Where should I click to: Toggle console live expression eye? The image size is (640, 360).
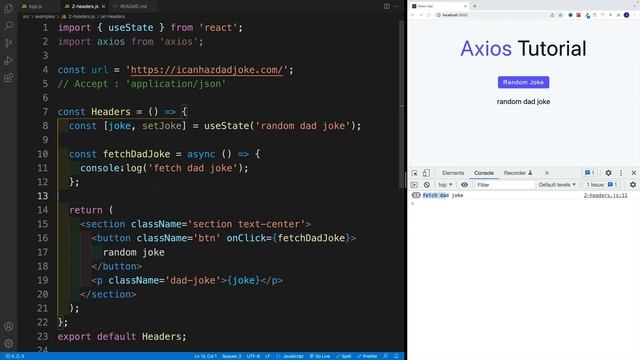464,185
